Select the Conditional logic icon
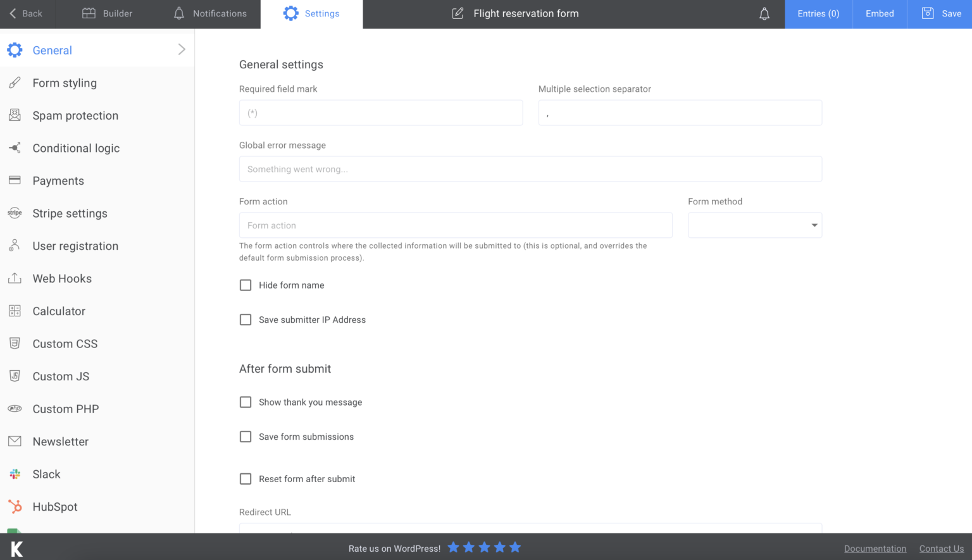Image resolution: width=972 pixels, height=560 pixels. point(15,147)
